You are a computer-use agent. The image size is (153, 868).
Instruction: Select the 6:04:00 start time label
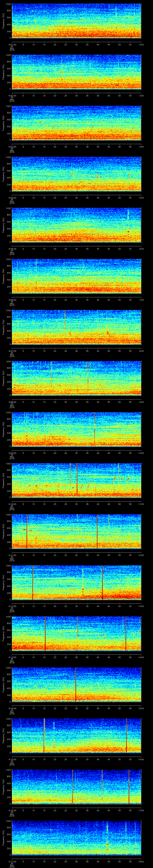pos(12,198)
